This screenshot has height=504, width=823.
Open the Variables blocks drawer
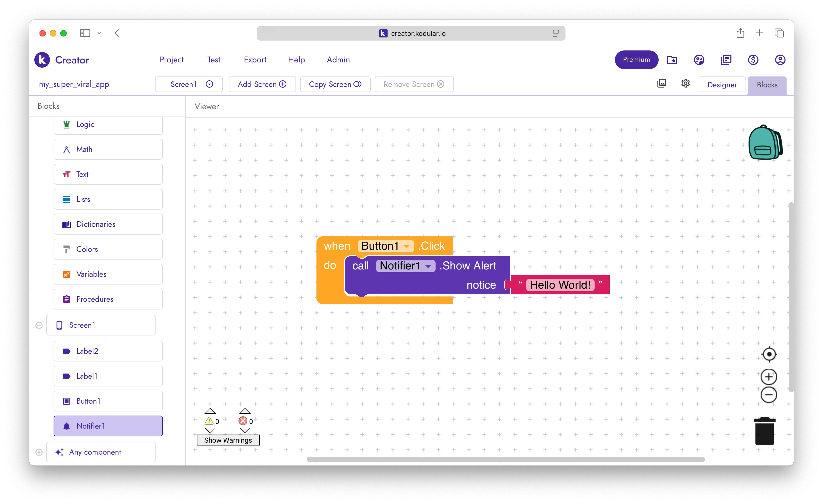[x=107, y=274]
